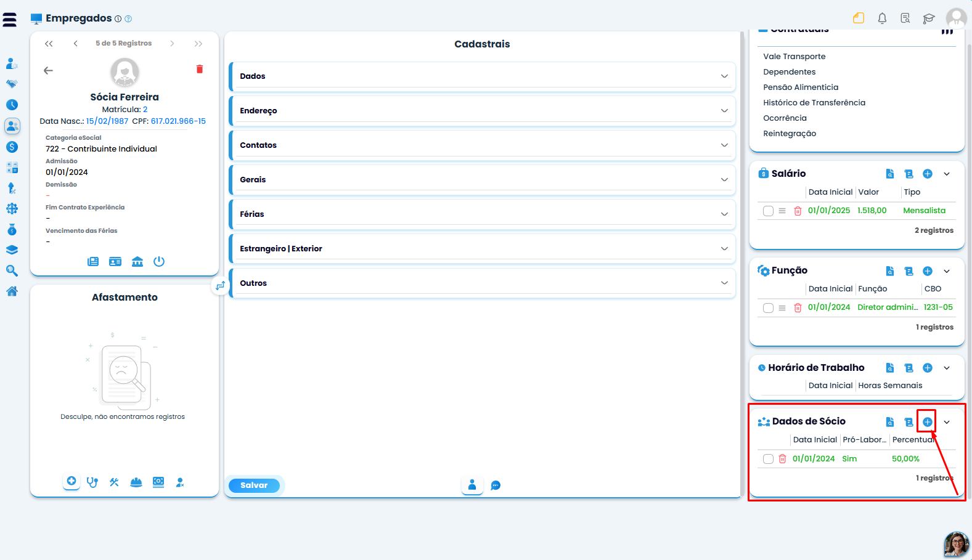The image size is (972, 560).
Task: Add new Dados de Sócio record
Action: click(x=927, y=422)
